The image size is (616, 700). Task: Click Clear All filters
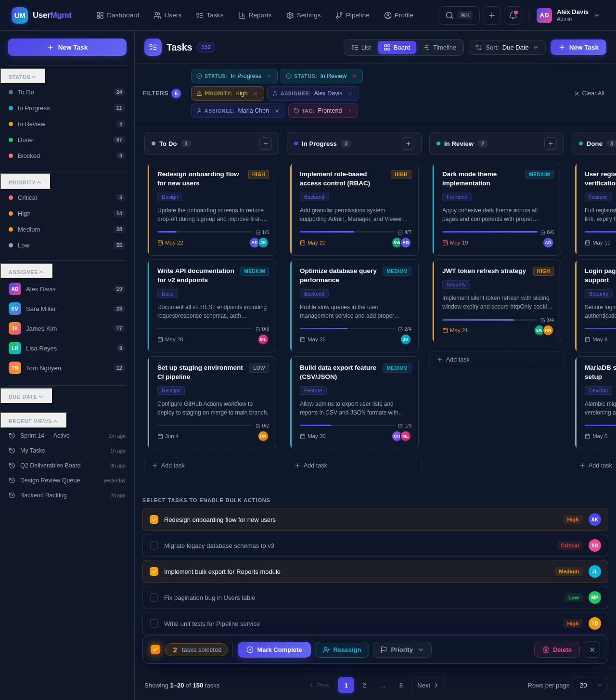[x=589, y=93]
